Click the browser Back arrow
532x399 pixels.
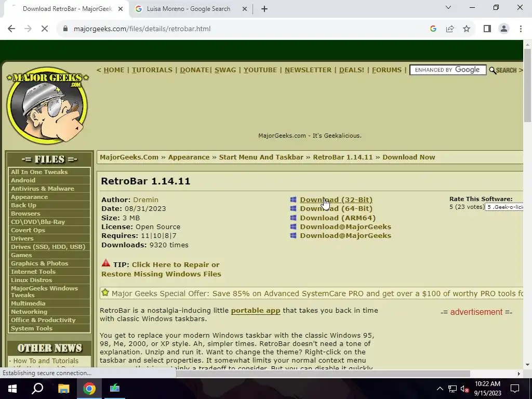coord(11,29)
